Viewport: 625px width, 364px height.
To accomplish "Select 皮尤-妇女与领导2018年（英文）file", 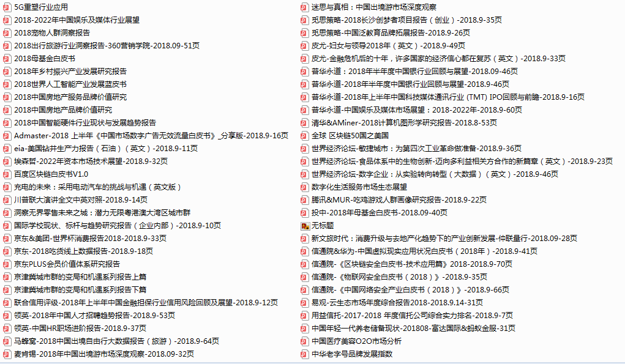I will tap(388, 46).
